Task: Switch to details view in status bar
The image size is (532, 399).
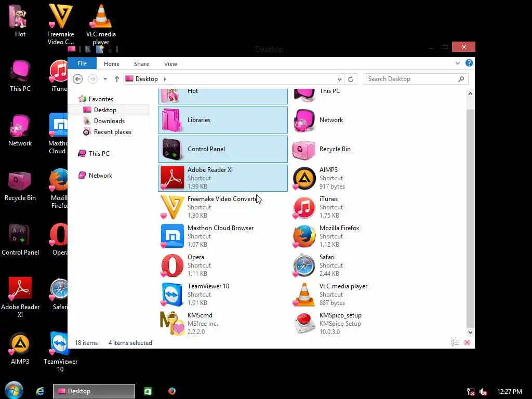Action: [455, 342]
